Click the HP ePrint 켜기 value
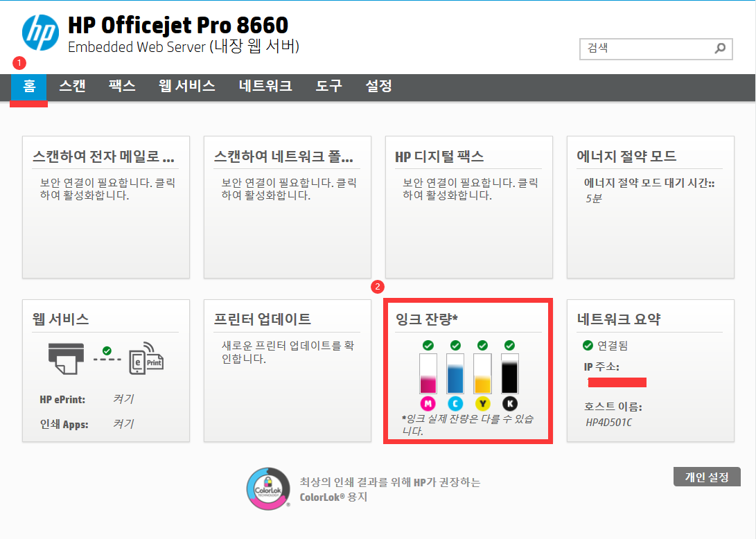 point(123,399)
